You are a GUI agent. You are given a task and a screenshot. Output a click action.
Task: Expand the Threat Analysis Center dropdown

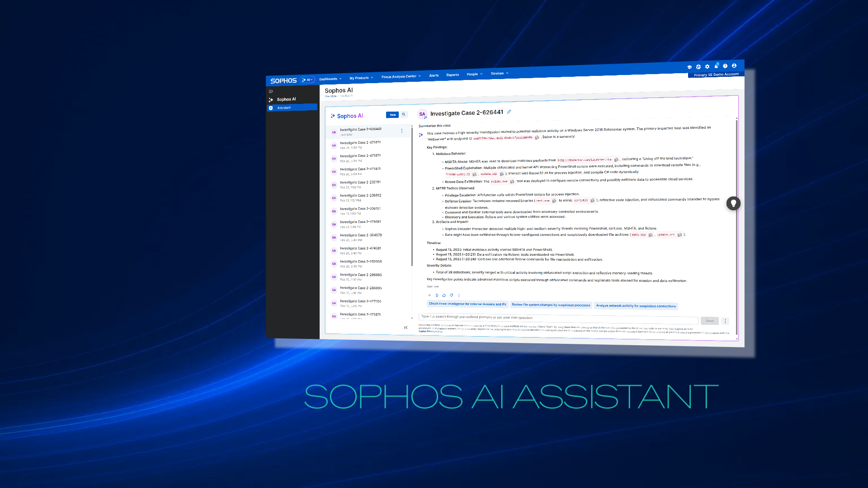tap(401, 76)
